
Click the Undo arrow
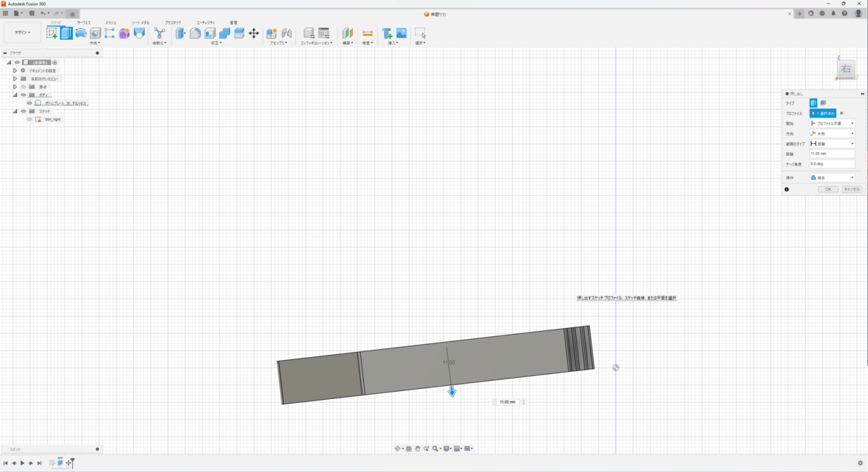43,13
